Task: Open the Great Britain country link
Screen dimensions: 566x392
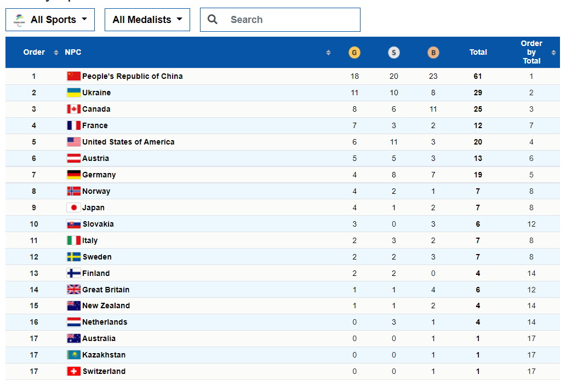Action: click(x=106, y=290)
